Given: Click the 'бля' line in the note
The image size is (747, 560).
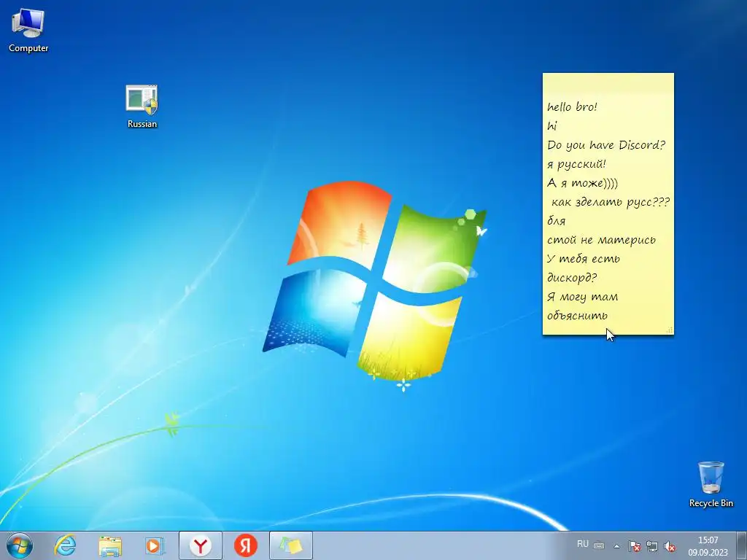Looking at the screenshot, I should (557, 220).
